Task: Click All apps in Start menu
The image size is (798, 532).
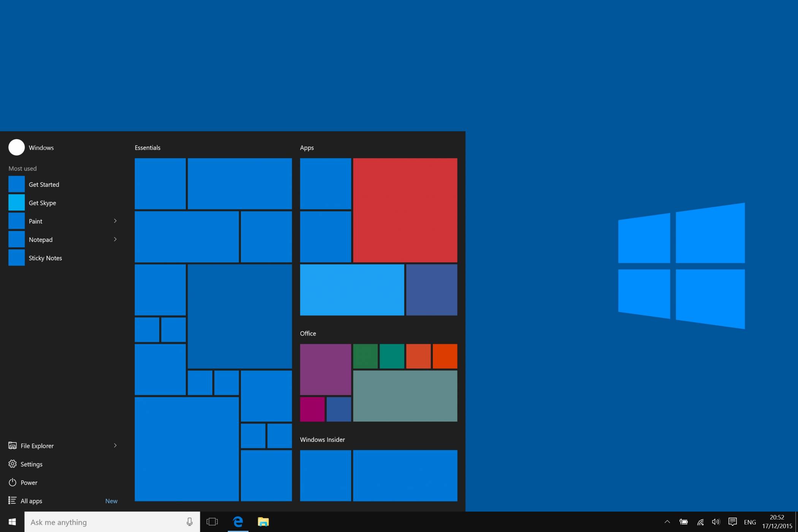Action: [x=32, y=500]
